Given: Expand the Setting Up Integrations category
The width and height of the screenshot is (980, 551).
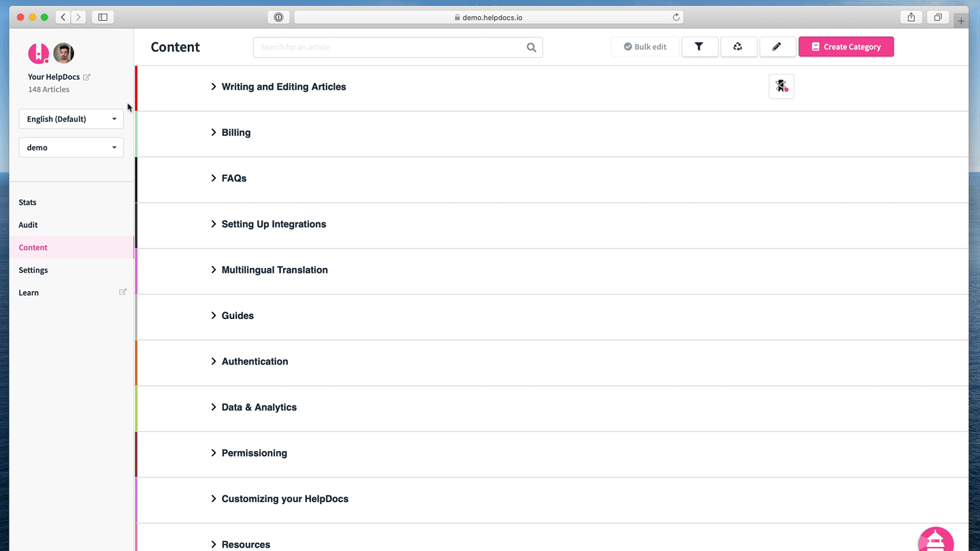Looking at the screenshot, I should 214,224.
